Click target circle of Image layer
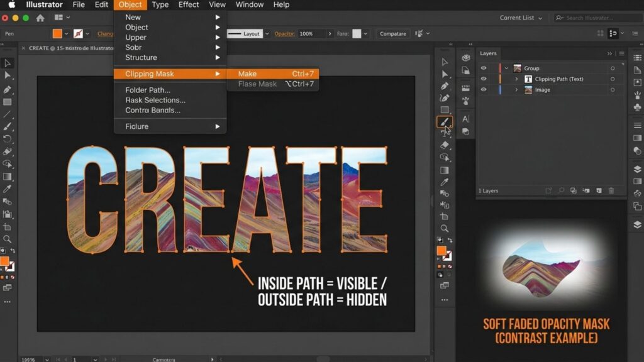 click(613, 89)
